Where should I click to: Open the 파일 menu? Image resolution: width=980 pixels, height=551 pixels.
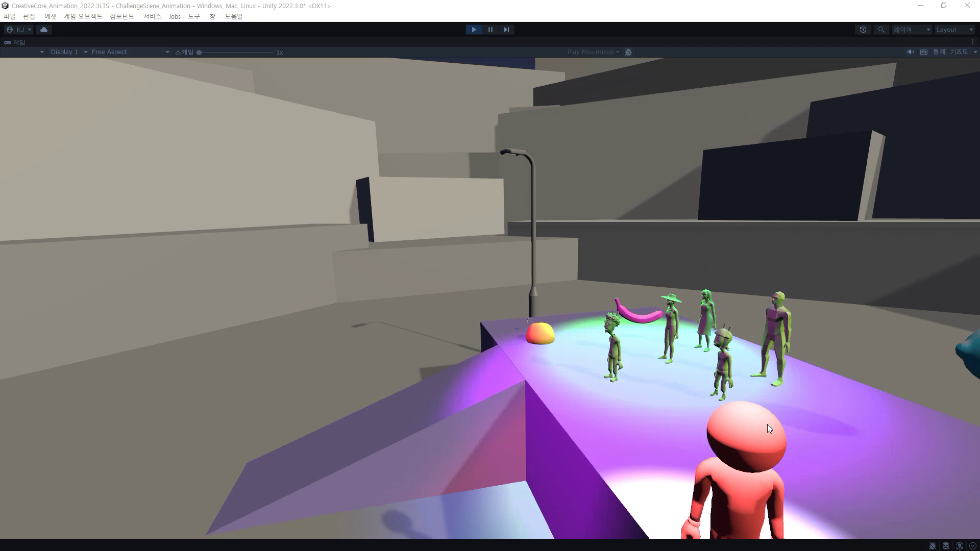(x=10, y=16)
